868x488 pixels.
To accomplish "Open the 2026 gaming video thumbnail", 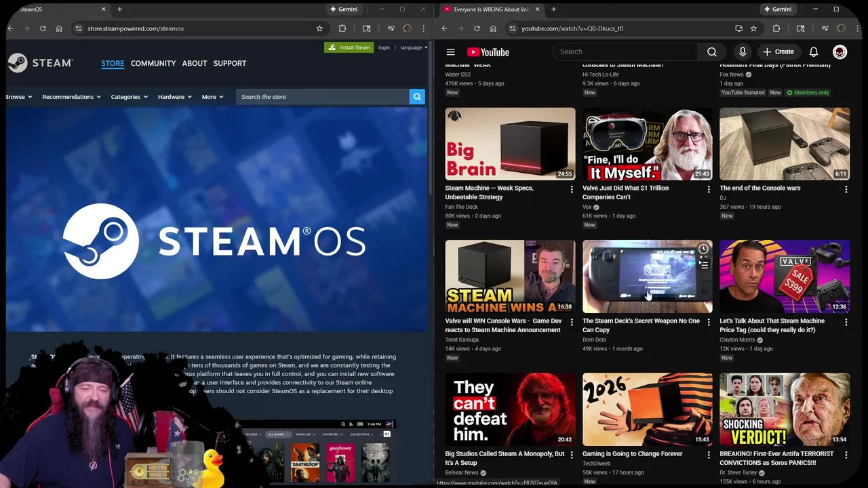I will point(648,409).
